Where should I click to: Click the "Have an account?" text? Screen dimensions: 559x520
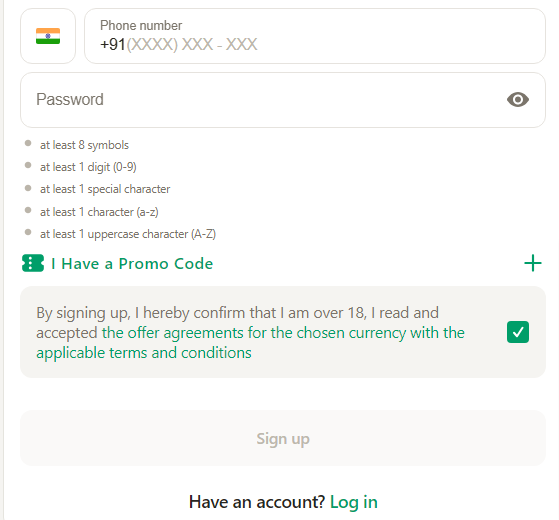point(257,502)
